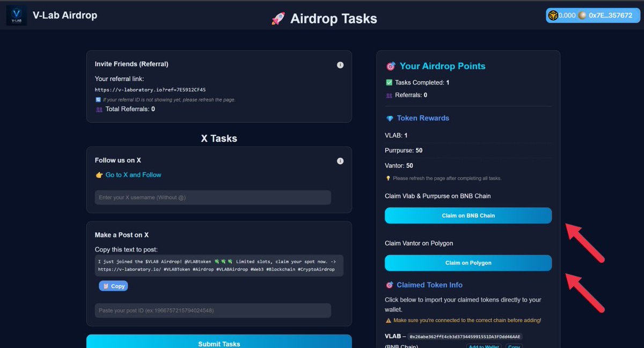Click target icon beside Claimed Token Info
This screenshot has height=348, width=644.
pos(390,285)
